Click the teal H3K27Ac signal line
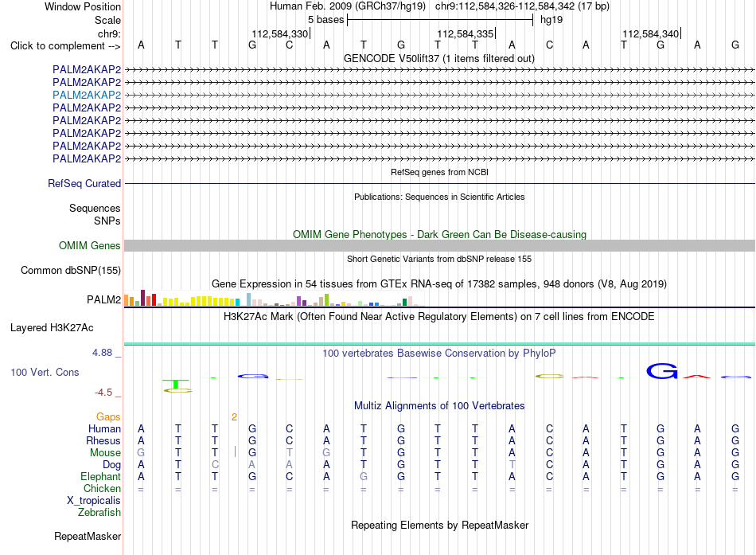This screenshot has width=756, height=555. (440, 344)
